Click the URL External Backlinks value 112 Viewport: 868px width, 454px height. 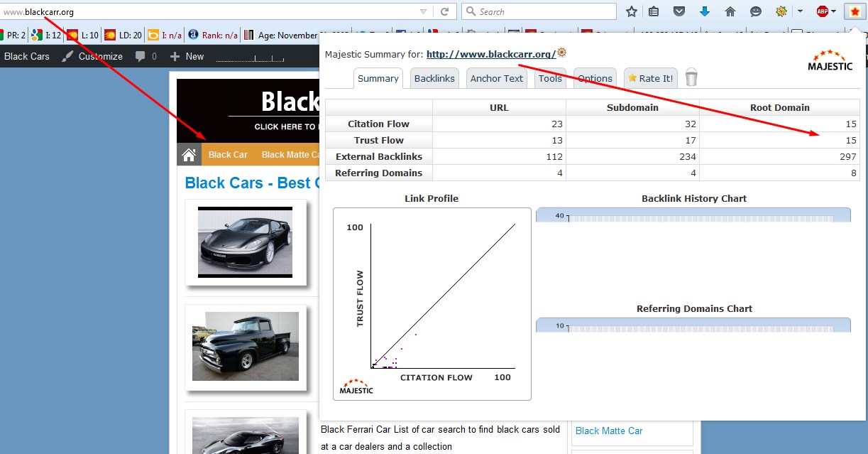pyautogui.click(x=554, y=156)
